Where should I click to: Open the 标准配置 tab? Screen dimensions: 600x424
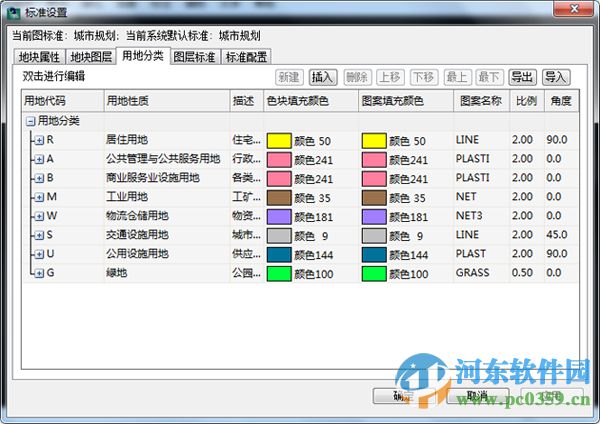pyautogui.click(x=246, y=57)
